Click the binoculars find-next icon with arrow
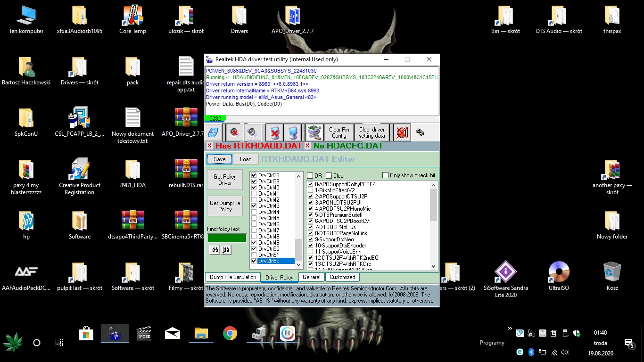The height and width of the screenshot is (362, 644). pos(226,249)
